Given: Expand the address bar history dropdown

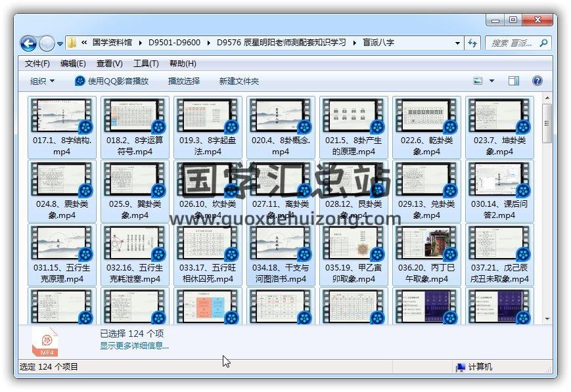Looking at the screenshot, I should click(457, 43).
